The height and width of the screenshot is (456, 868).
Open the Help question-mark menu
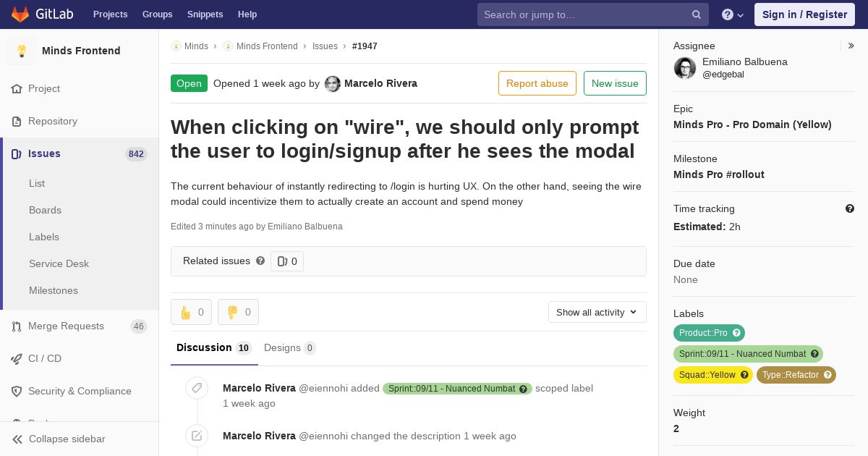click(733, 14)
